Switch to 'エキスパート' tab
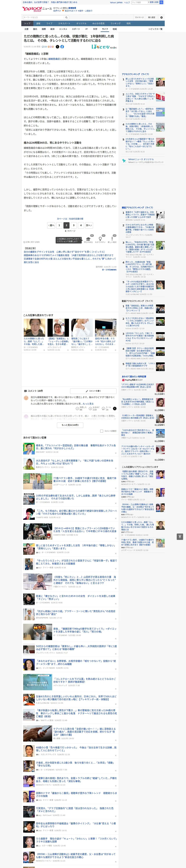186x868 pixels. (64, 24)
